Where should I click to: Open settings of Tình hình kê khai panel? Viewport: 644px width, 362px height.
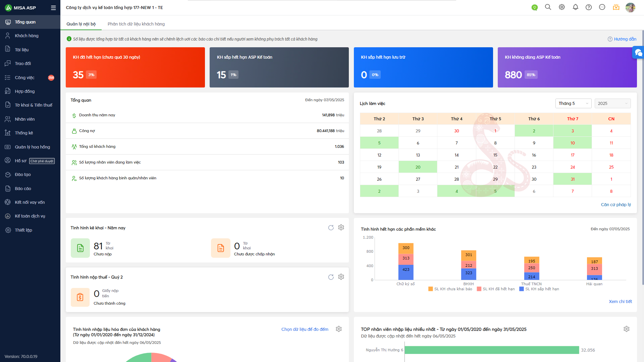point(341,227)
